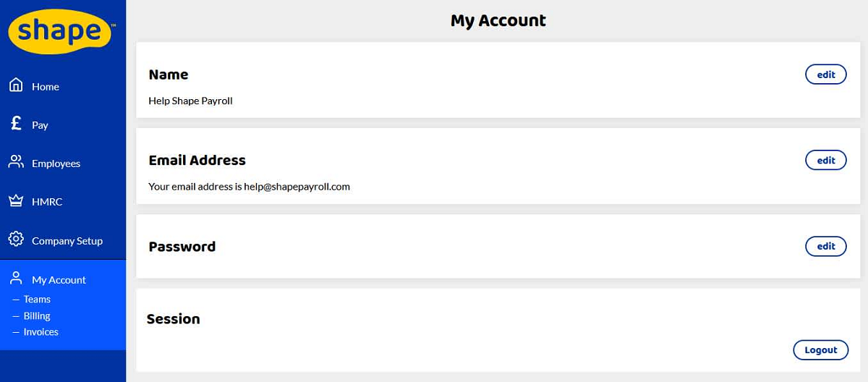The height and width of the screenshot is (382, 868).
Task: Click the Company Setup gear icon
Action: coord(16,239)
